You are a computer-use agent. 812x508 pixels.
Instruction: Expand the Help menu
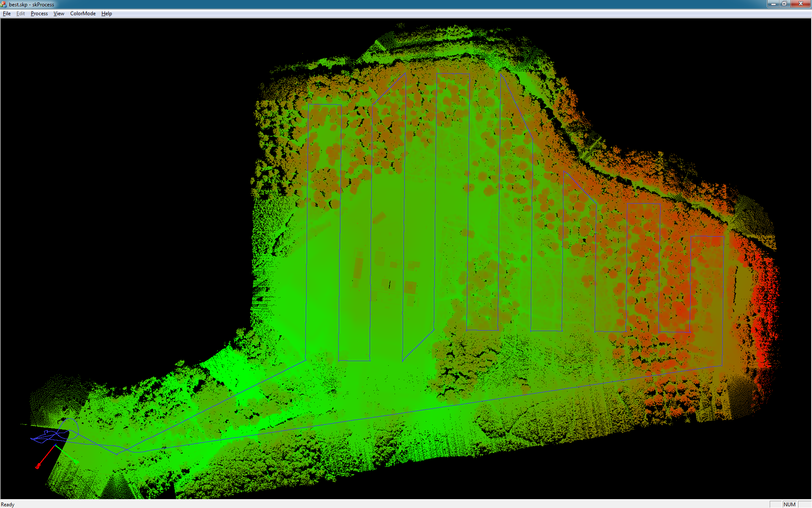107,14
